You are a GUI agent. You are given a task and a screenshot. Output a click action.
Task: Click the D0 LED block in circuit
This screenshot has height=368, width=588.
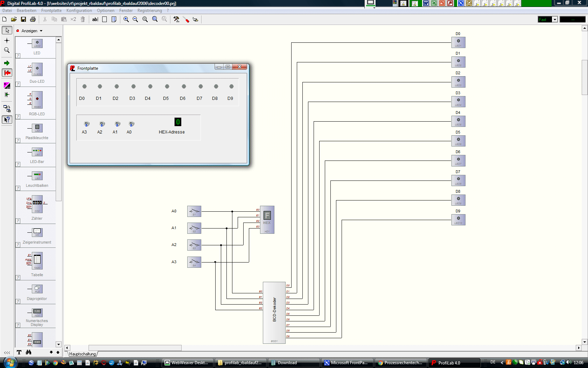[x=458, y=42]
